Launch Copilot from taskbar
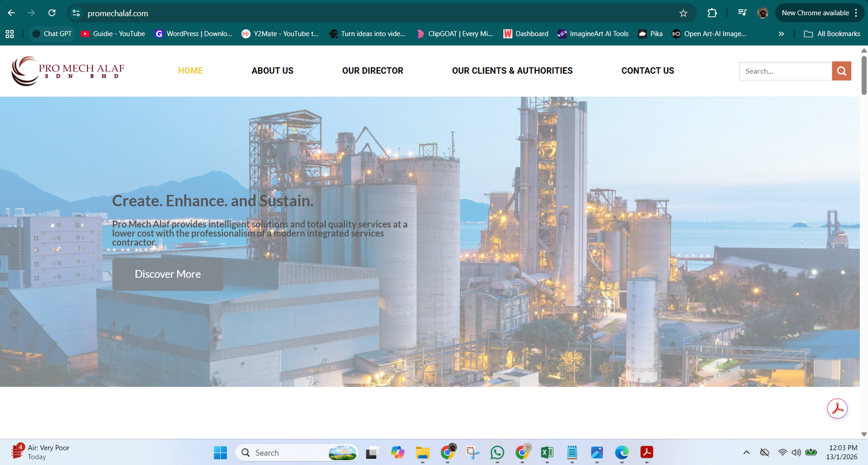 click(x=398, y=453)
